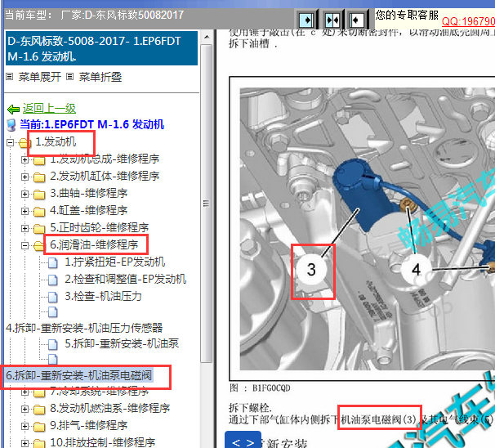Select the 1.发动机 tree item
Image resolution: width=495 pixels, height=448 pixels.
pos(56,142)
